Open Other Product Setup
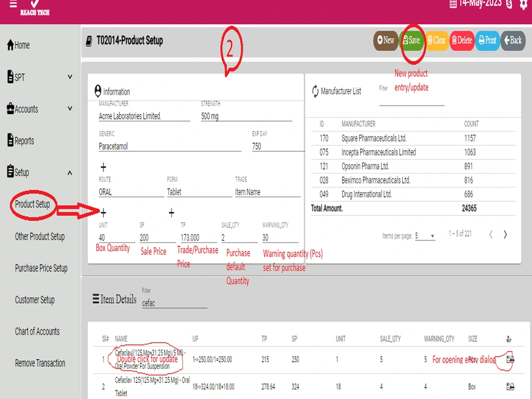This screenshot has width=532, height=399. click(40, 237)
